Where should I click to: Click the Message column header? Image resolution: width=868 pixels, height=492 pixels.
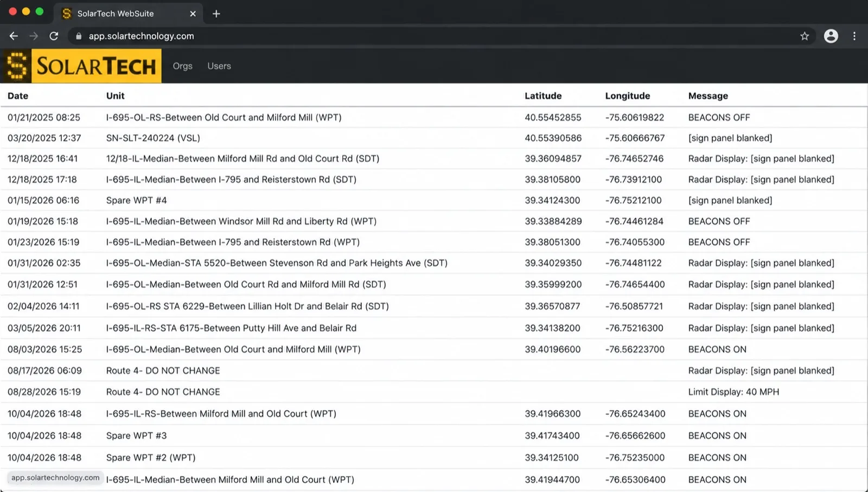(708, 96)
